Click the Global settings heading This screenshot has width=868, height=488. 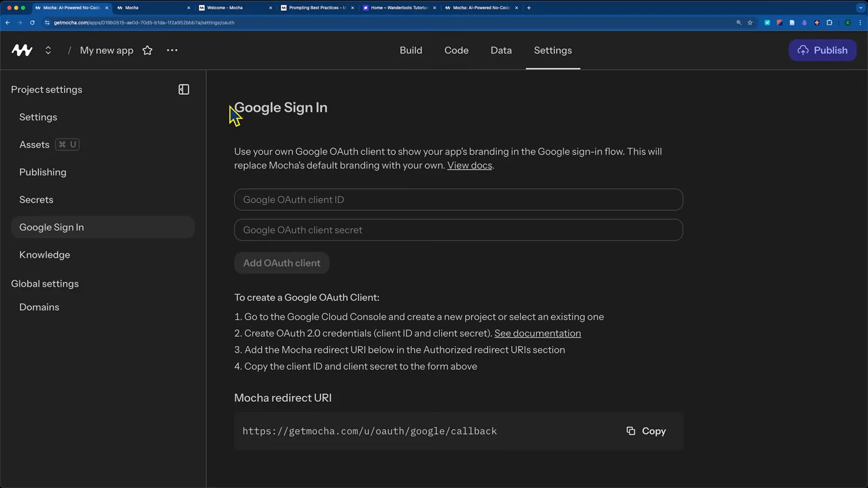pyautogui.click(x=45, y=284)
